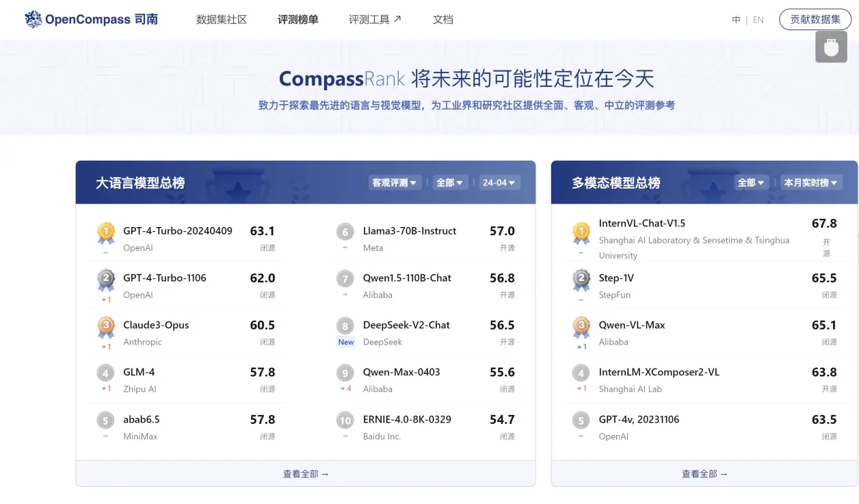The height and width of the screenshot is (504, 859).
Task: Open the 全部 filter in 多模态模型总榜
Action: [750, 183]
